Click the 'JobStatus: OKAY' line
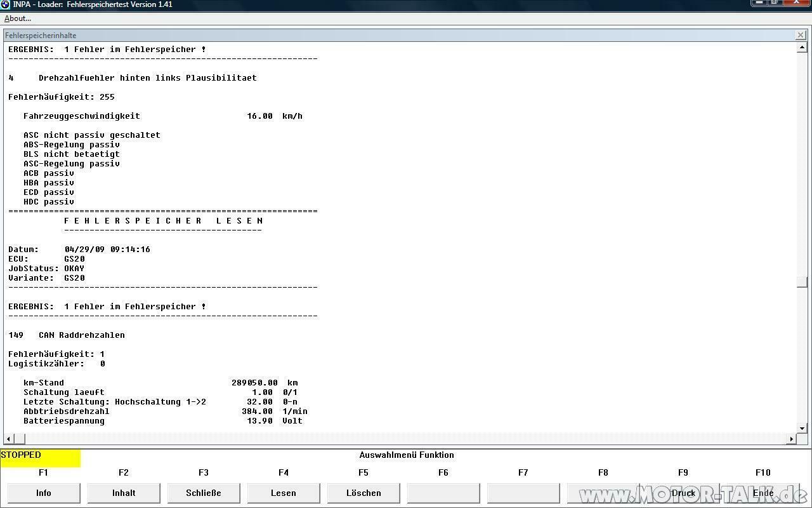 point(46,269)
